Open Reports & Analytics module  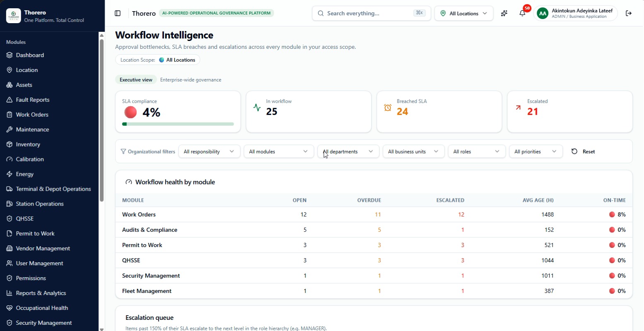[x=41, y=293]
